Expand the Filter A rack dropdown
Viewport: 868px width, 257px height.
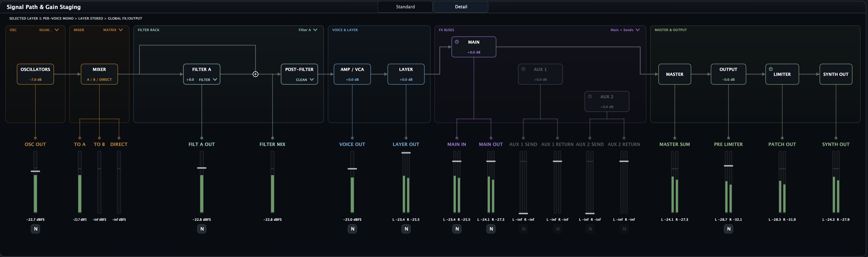pyautogui.click(x=308, y=30)
